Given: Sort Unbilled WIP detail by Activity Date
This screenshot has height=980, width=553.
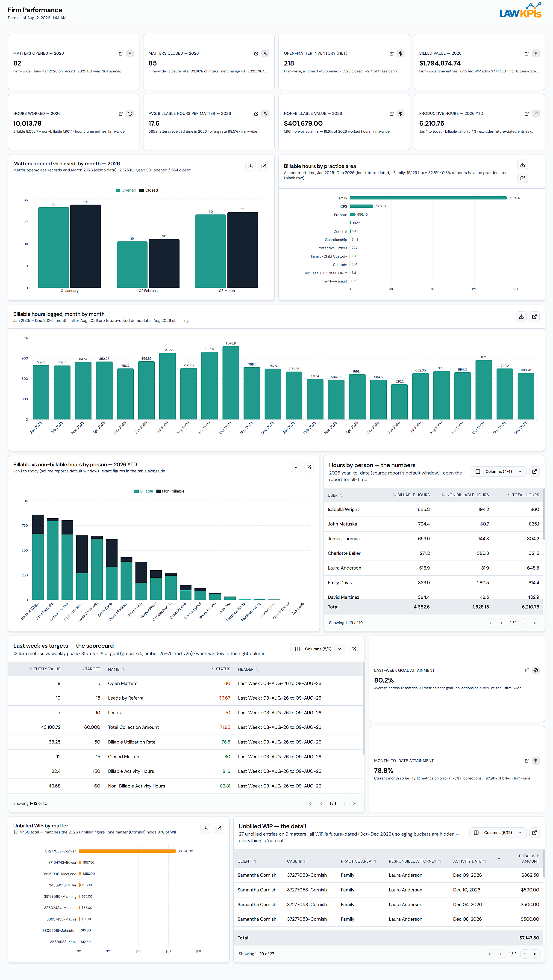Looking at the screenshot, I should (470, 861).
